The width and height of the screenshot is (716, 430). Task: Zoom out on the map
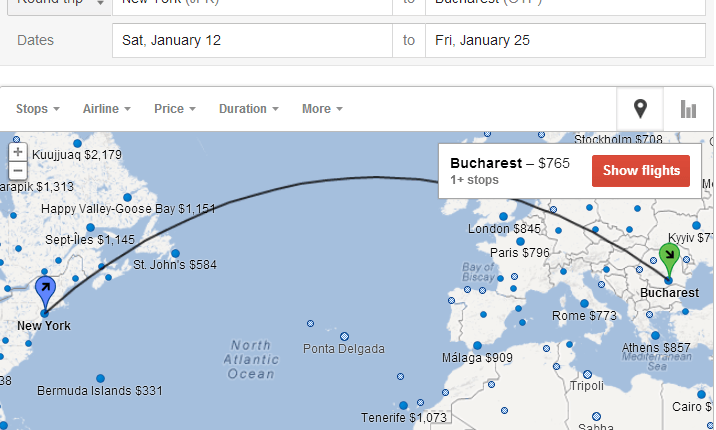click(x=18, y=171)
